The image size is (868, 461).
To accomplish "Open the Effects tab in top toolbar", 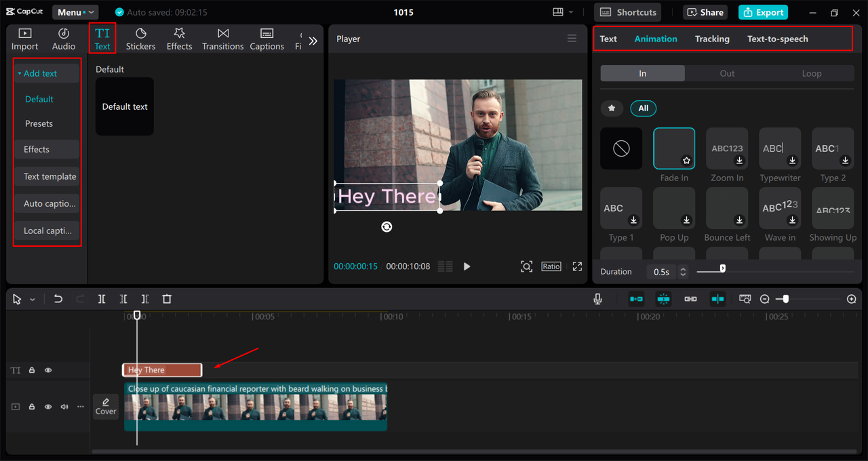I will pyautogui.click(x=179, y=39).
